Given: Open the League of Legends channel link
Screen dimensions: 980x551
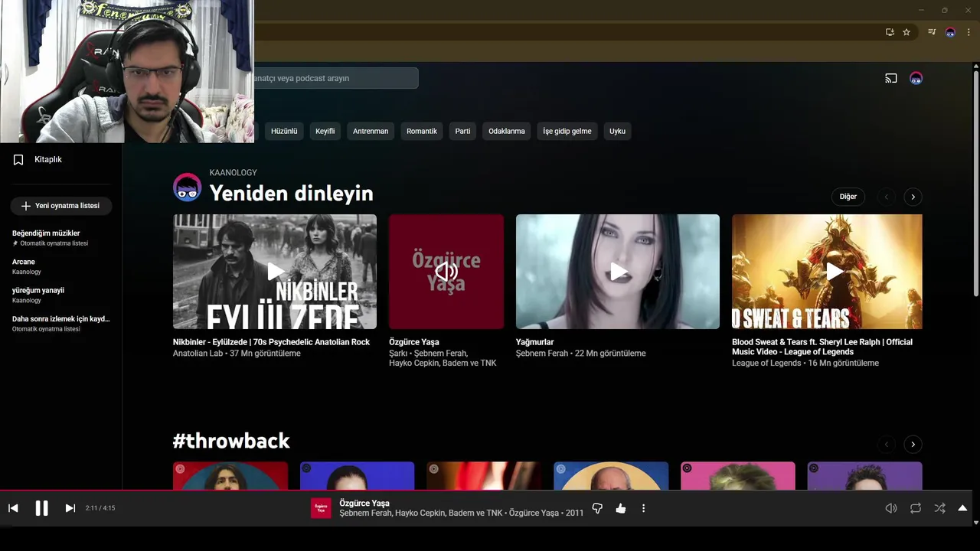Looking at the screenshot, I should coord(766,363).
